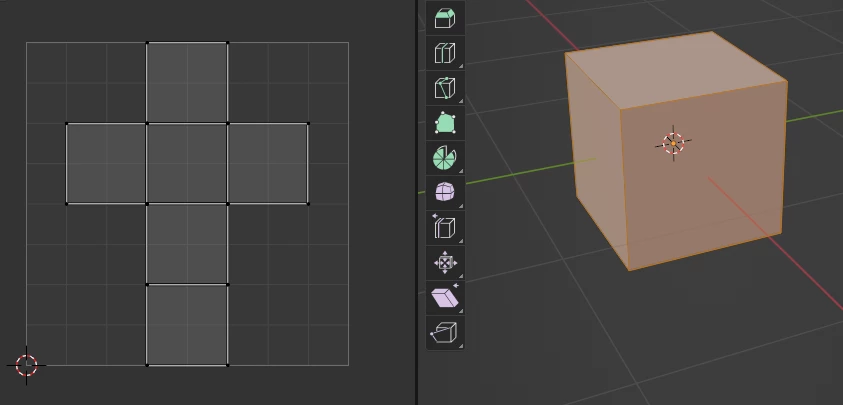Select the Spin tool
Screen dimensions: 843x405
(445, 158)
